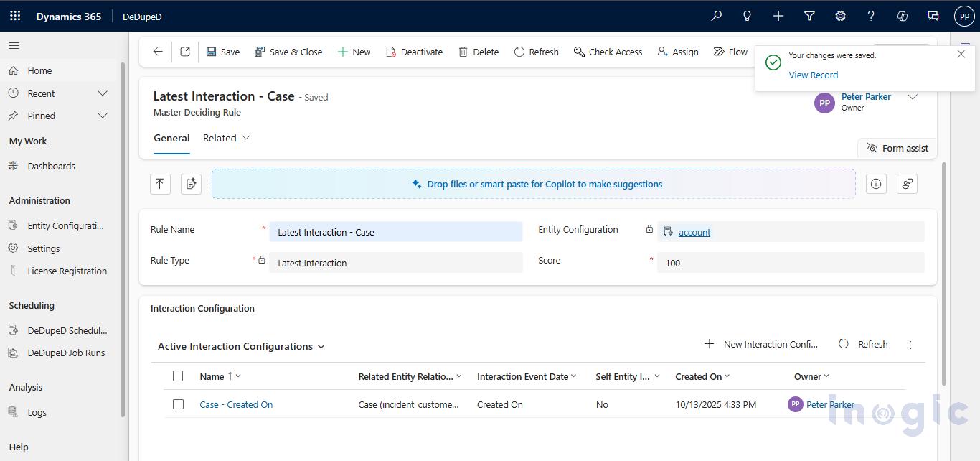Click the Entity Configurations sidebar icon

pos(12,225)
